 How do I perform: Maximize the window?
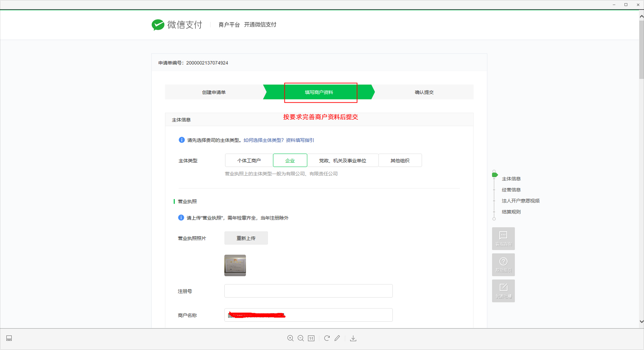(x=626, y=5)
